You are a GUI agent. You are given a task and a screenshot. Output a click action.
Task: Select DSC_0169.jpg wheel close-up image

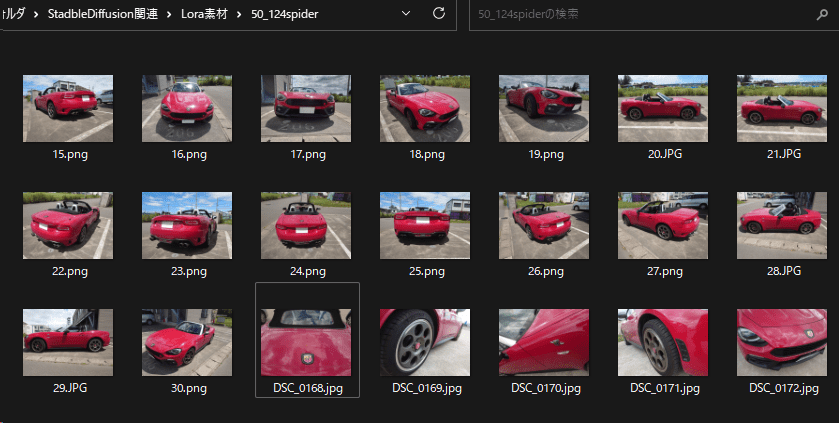coord(425,342)
